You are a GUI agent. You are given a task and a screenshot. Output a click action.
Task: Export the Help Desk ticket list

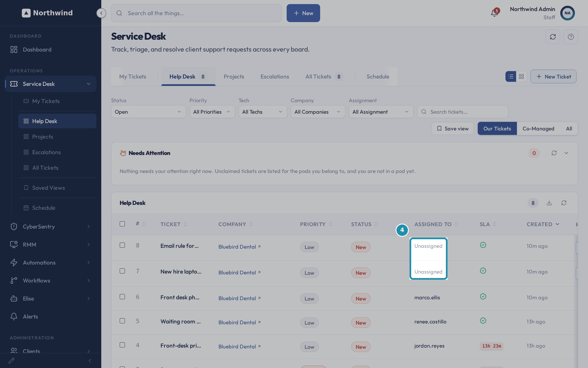tap(549, 203)
